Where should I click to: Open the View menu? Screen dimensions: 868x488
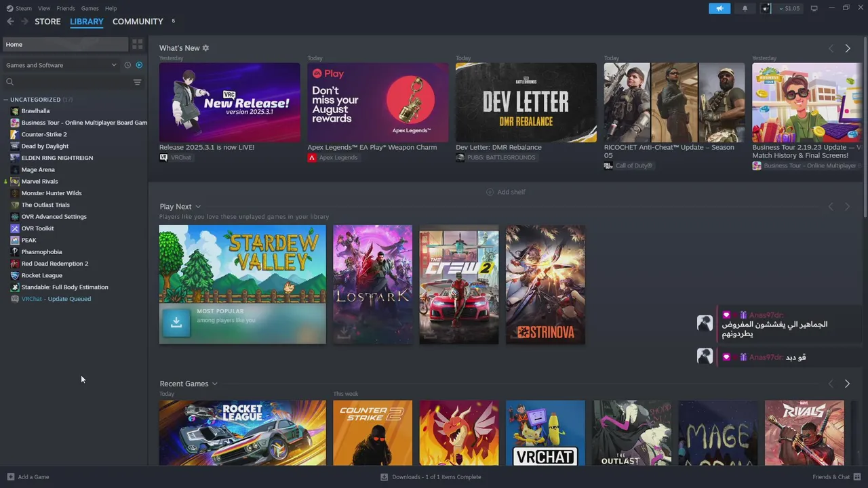[x=44, y=8]
